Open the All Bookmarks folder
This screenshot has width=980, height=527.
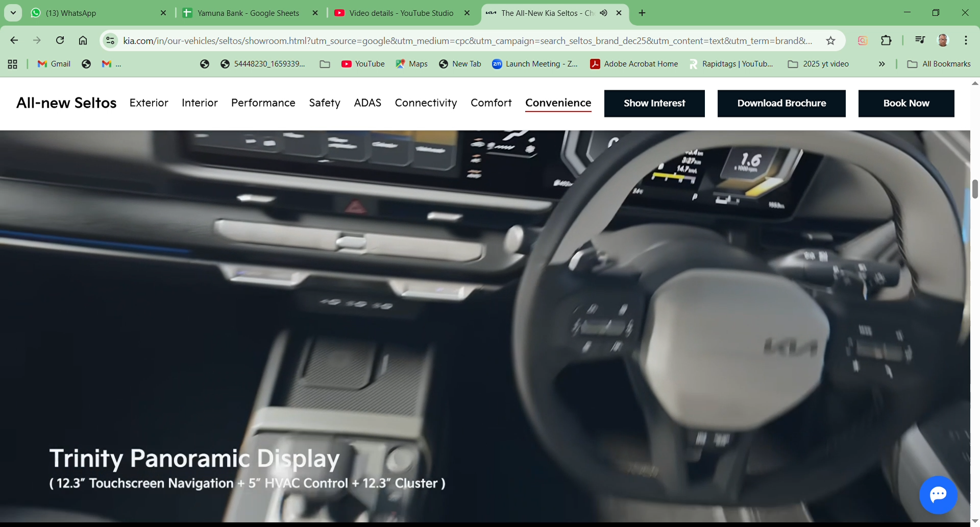[939, 64]
